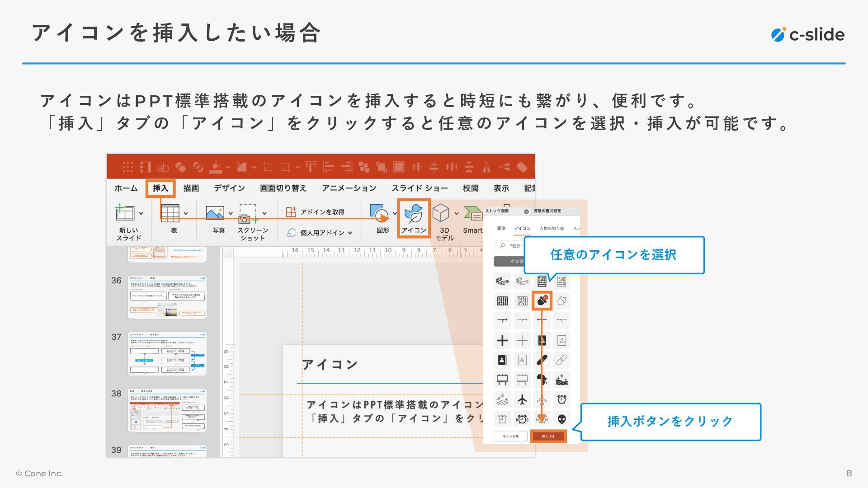The height and width of the screenshot is (488, 868).
Task: Expand the 個人用アドイン dropdown
Action: 350,233
